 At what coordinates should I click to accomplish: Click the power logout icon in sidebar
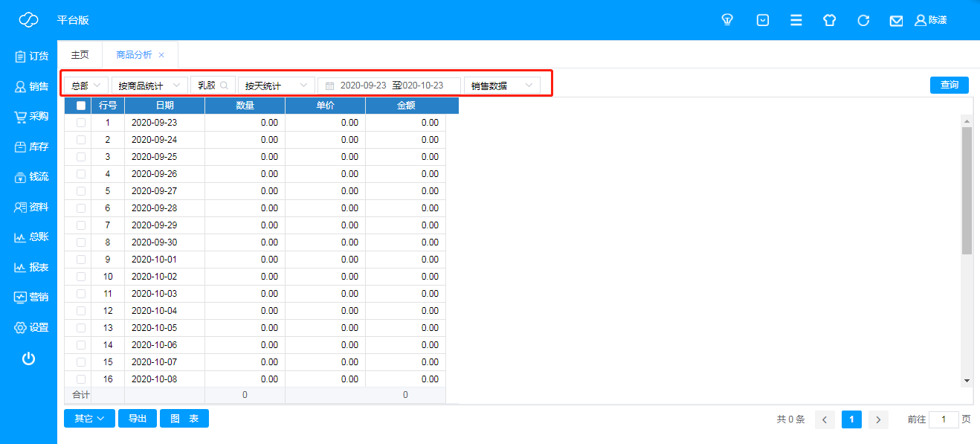point(28,358)
